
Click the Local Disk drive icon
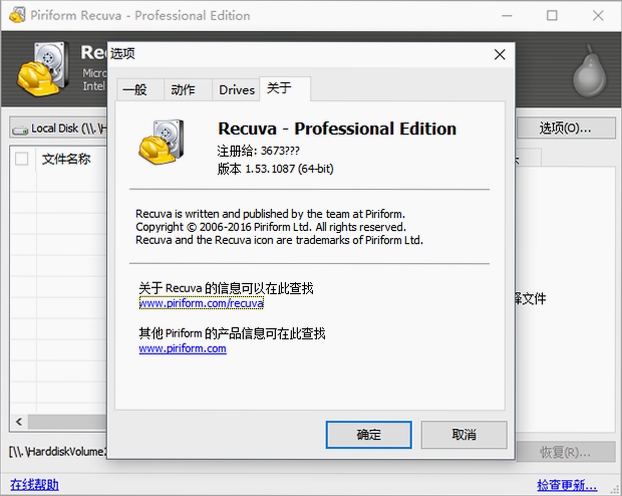click(20, 129)
